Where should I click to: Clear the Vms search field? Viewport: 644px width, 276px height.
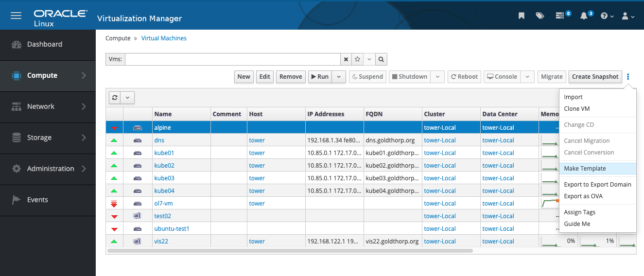[346, 59]
